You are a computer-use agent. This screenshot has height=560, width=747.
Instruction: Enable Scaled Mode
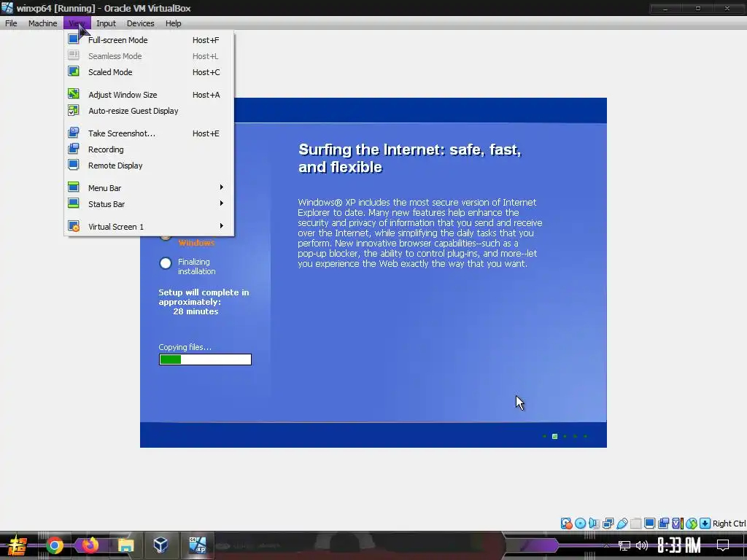pos(149,72)
